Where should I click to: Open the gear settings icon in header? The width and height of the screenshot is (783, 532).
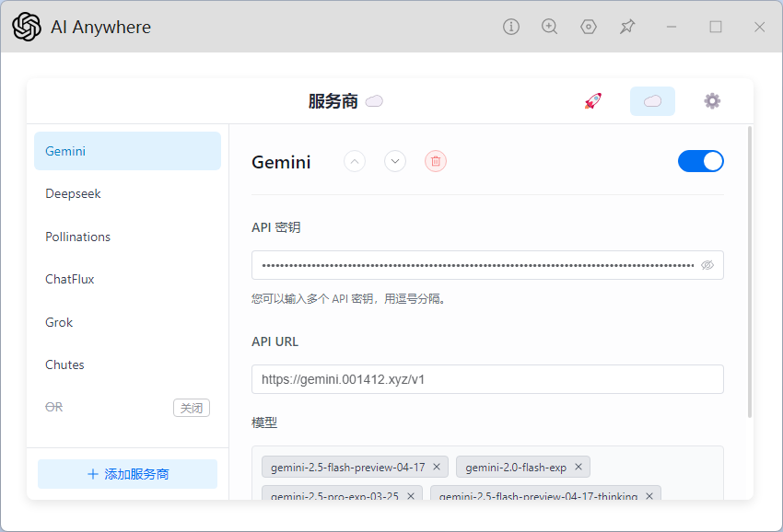tap(712, 101)
